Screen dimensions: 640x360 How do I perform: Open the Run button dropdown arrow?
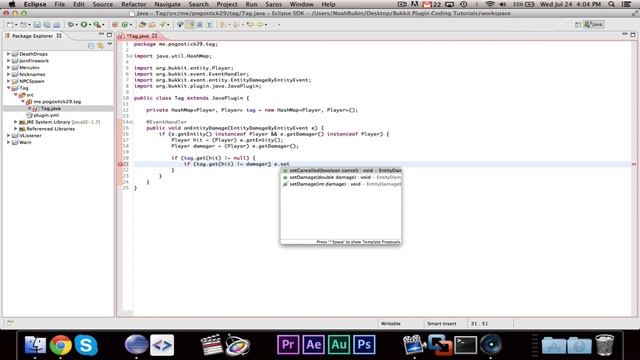tap(90, 25)
